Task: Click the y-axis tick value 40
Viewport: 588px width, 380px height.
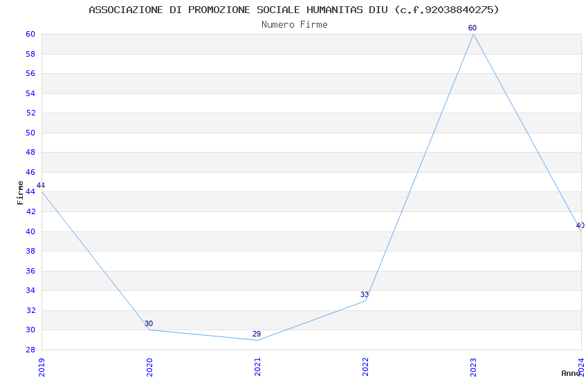Action: [30, 231]
